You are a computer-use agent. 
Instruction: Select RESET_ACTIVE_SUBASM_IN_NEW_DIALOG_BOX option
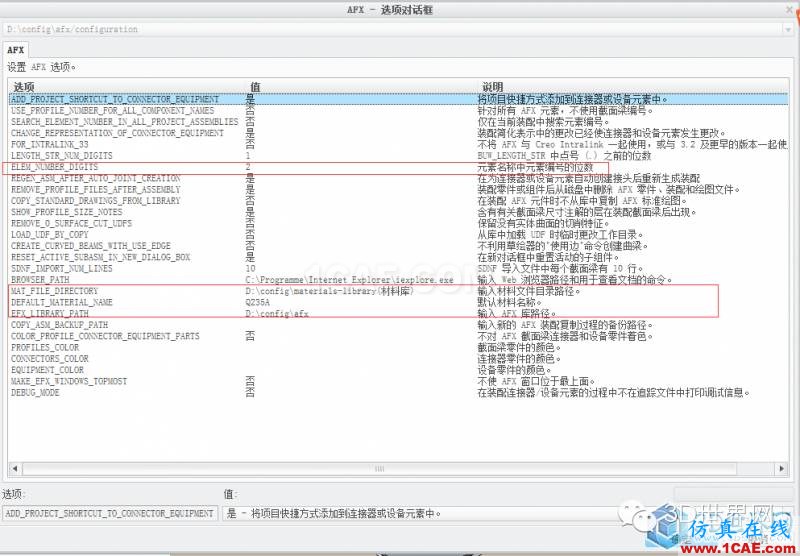pos(101,257)
